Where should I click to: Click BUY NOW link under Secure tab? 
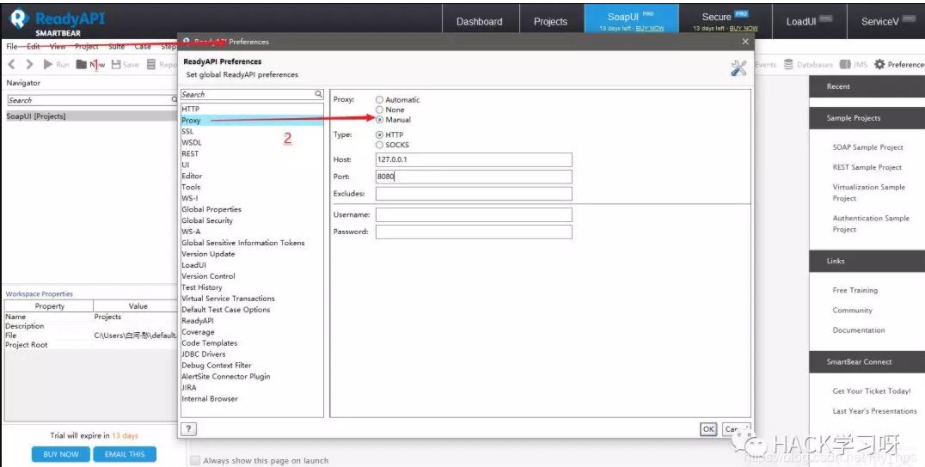[x=743, y=28]
